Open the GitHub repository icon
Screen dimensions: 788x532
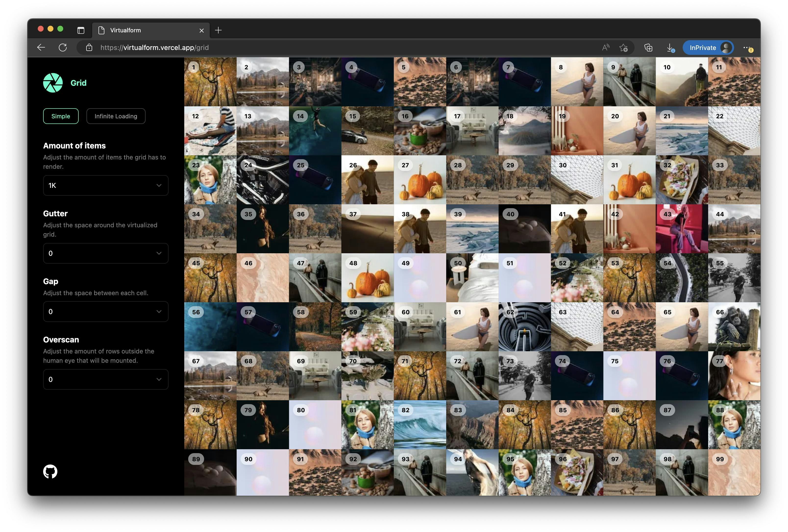pos(50,471)
